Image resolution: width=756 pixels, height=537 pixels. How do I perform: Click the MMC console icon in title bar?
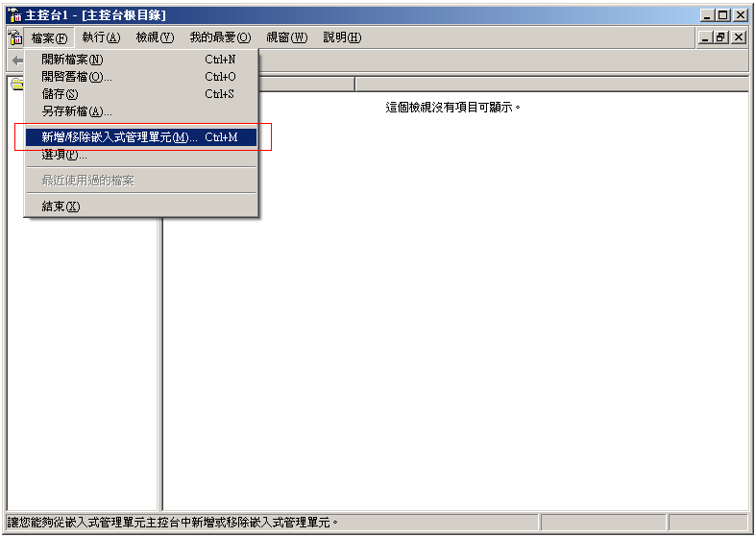[x=14, y=15]
